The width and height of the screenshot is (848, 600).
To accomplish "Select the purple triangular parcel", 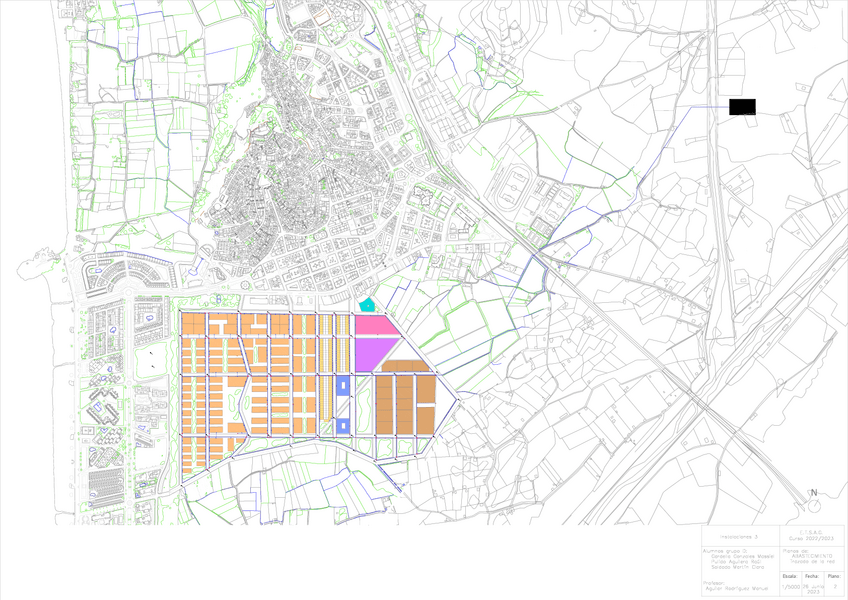I will [374, 354].
